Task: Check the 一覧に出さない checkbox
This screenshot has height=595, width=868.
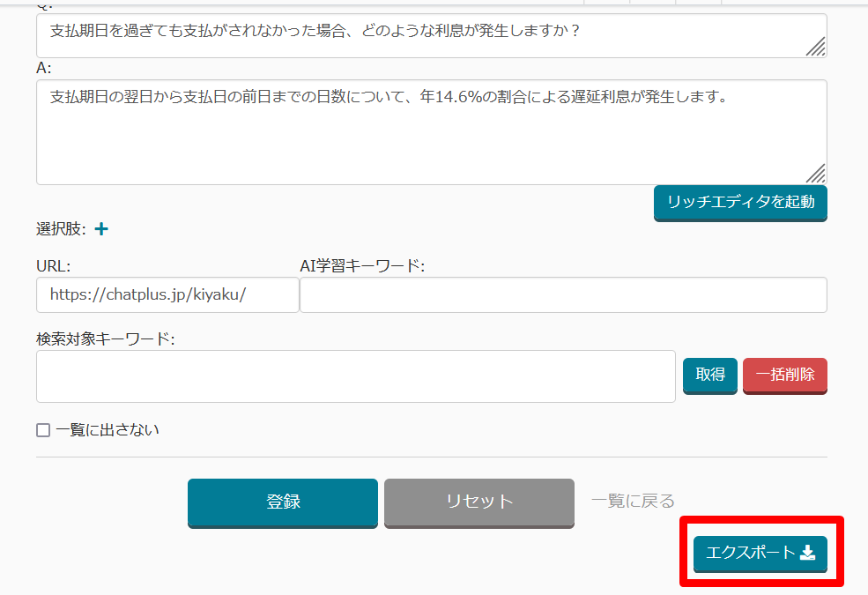Action: [43, 430]
